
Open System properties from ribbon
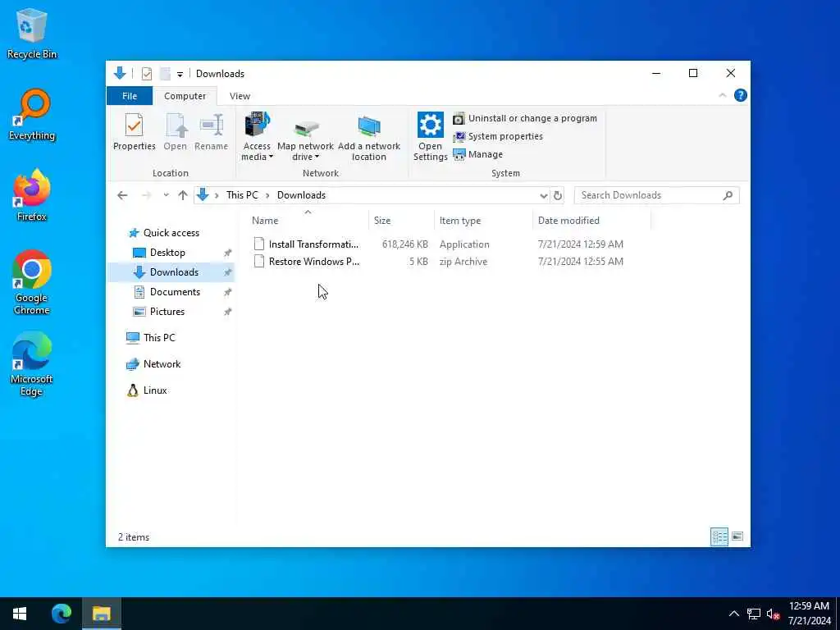(x=498, y=137)
